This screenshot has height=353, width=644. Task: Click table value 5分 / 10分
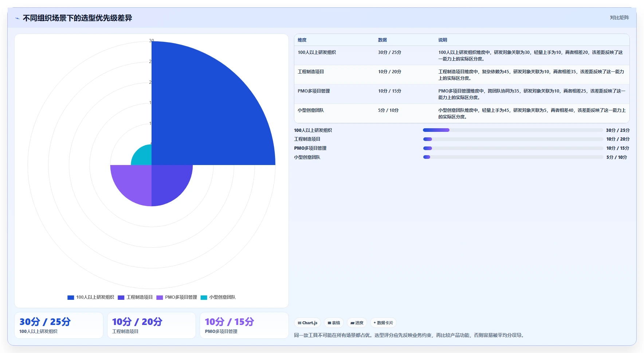[x=388, y=110]
